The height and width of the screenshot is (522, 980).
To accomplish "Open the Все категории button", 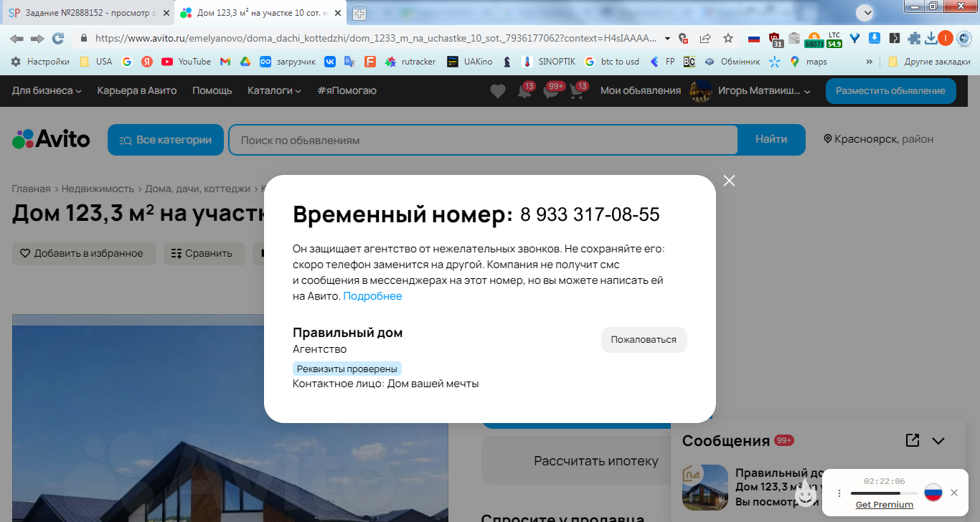I will tap(166, 140).
